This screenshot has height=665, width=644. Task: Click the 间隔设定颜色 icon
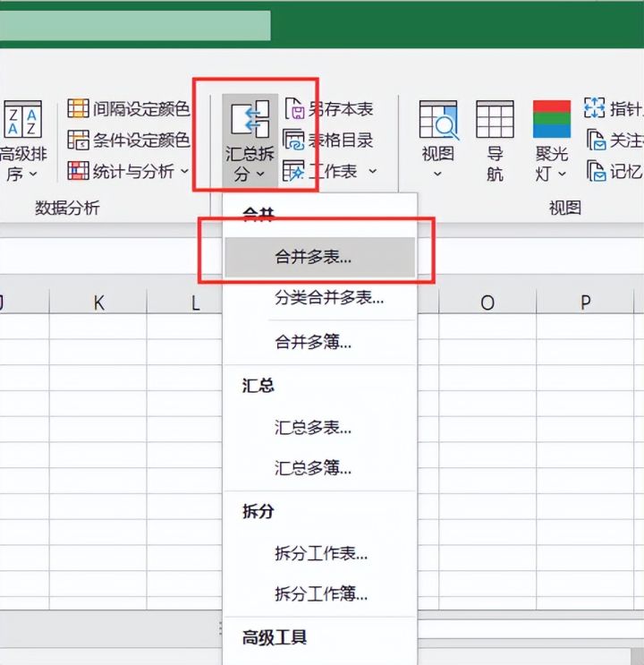click(x=78, y=108)
